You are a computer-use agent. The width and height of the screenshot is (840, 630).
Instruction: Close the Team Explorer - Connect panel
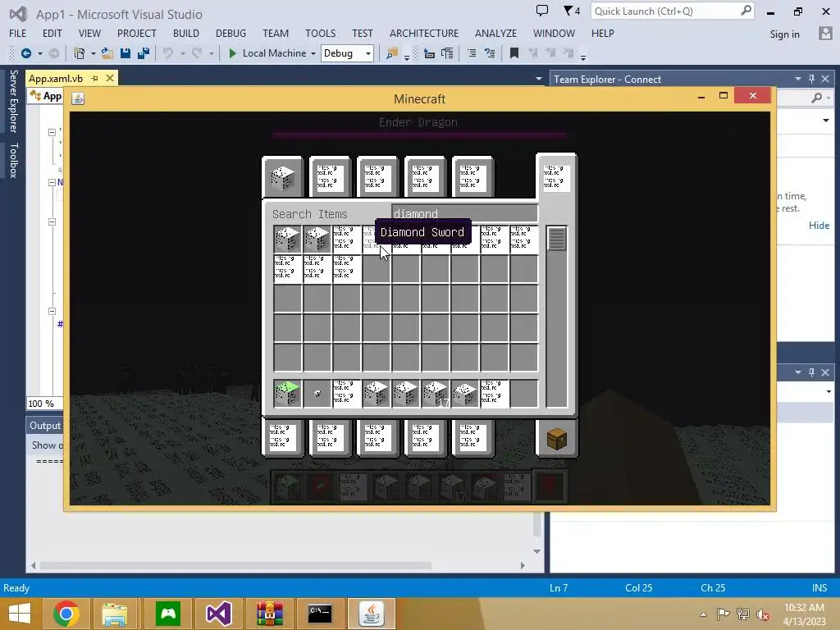point(825,79)
